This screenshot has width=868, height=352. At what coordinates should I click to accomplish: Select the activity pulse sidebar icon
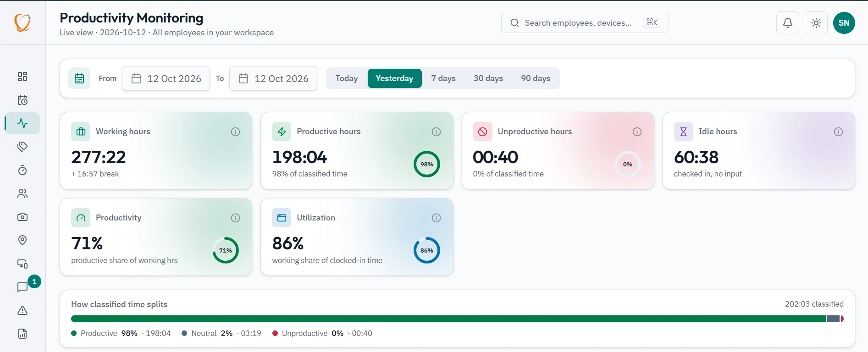point(22,123)
